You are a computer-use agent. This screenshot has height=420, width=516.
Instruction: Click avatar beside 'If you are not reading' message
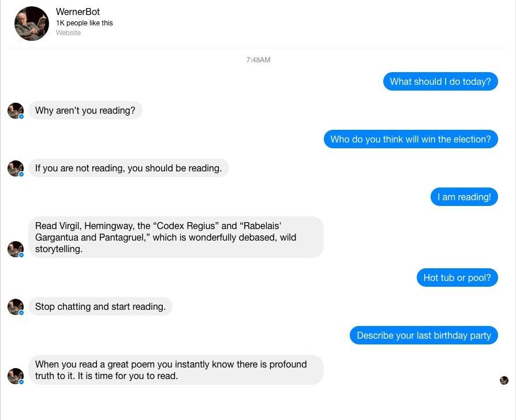click(x=16, y=168)
